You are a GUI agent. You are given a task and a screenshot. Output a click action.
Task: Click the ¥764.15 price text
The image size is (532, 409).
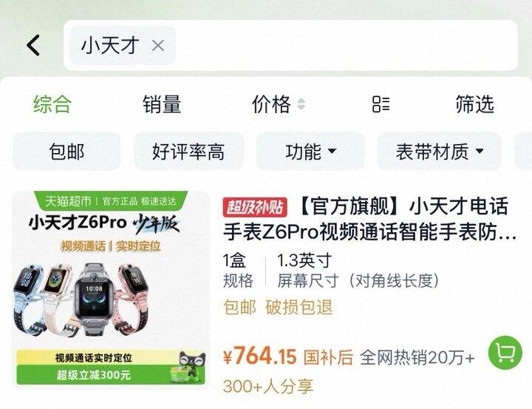tap(259, 356)
